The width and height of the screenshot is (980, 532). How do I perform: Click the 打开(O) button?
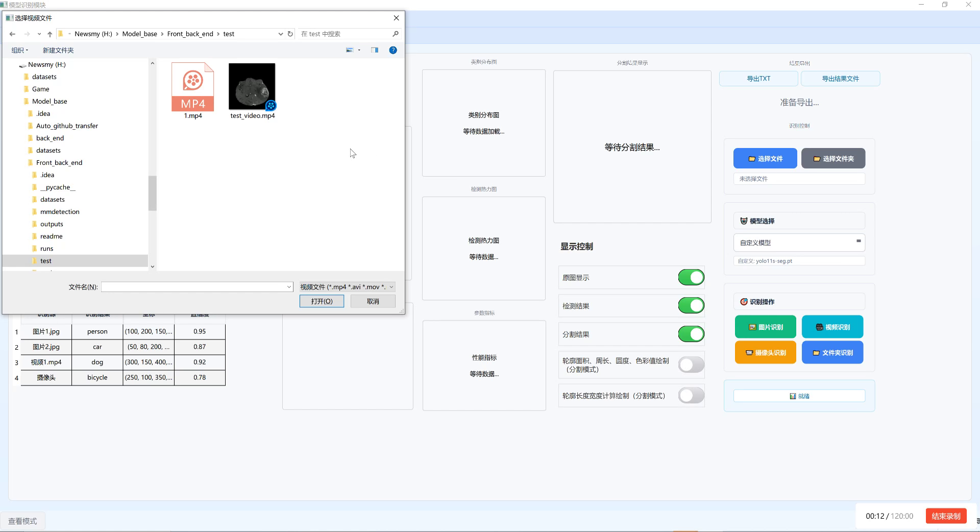(x=322, y=301)
